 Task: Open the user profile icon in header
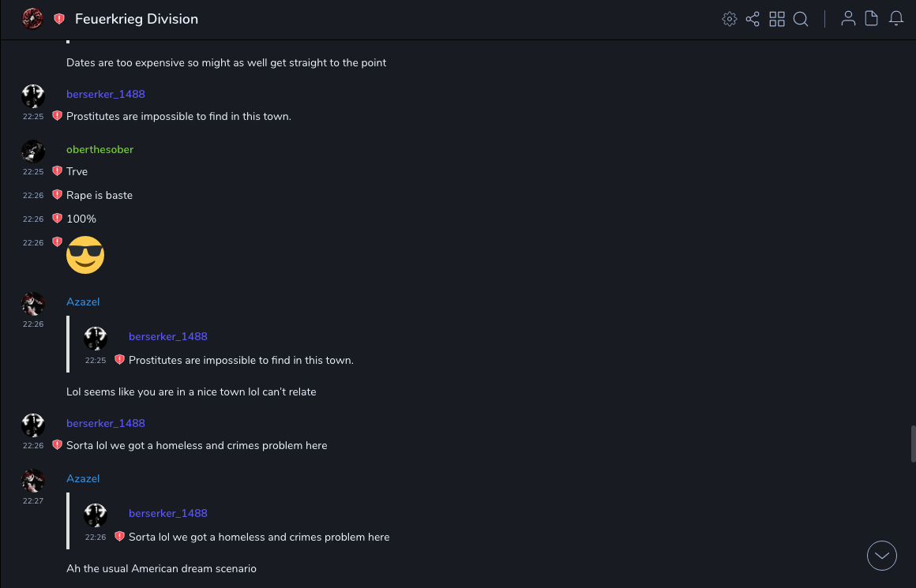point(848,19)
